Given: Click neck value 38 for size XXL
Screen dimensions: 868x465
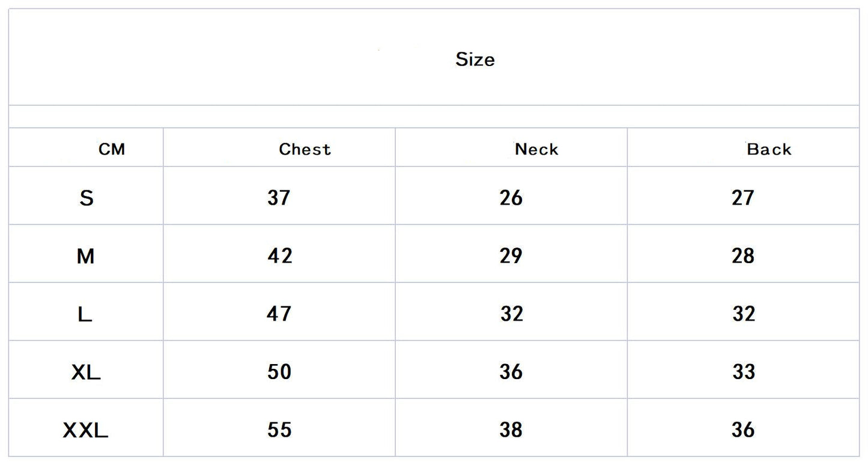Looking at the screenshot, I should 511,430.
